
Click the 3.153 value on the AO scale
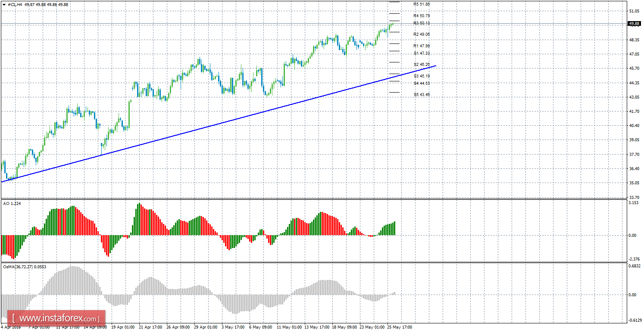(x=633, y=203)
